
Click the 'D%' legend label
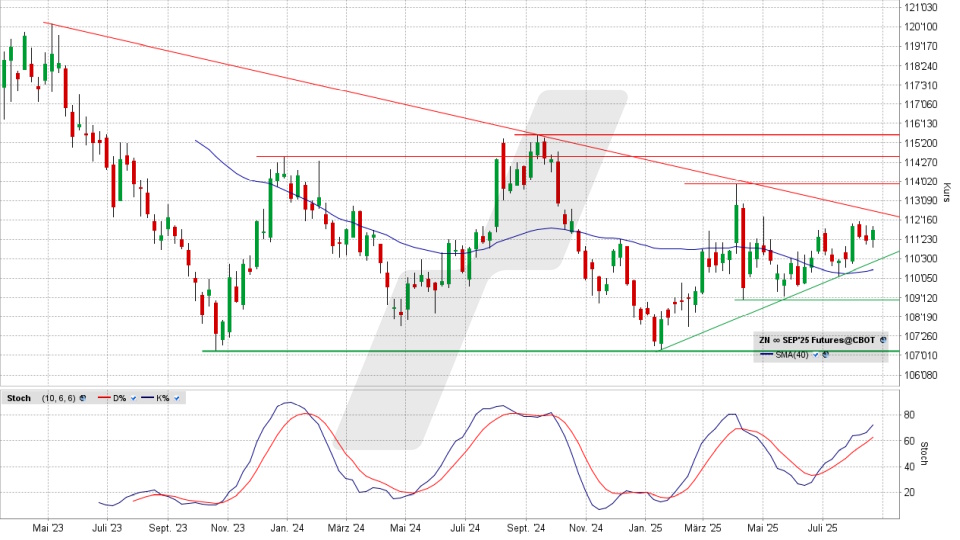[x=119, y=398]
